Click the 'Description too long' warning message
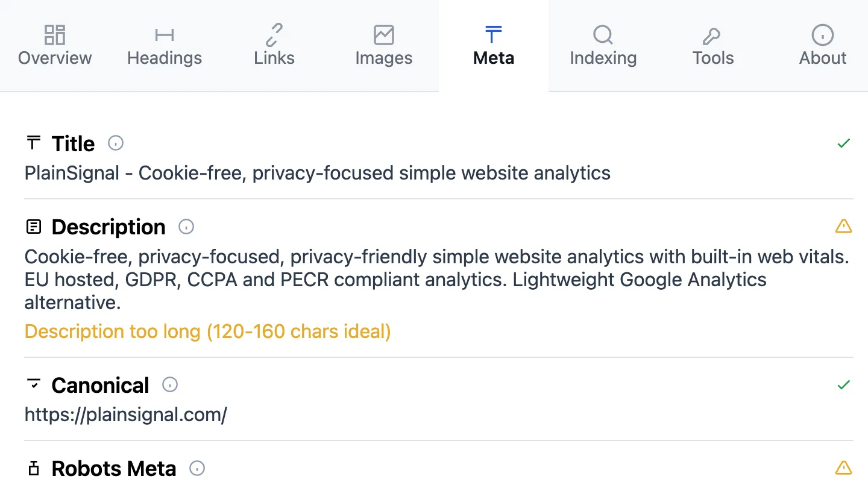868x488 pixels. pos(207,331)
